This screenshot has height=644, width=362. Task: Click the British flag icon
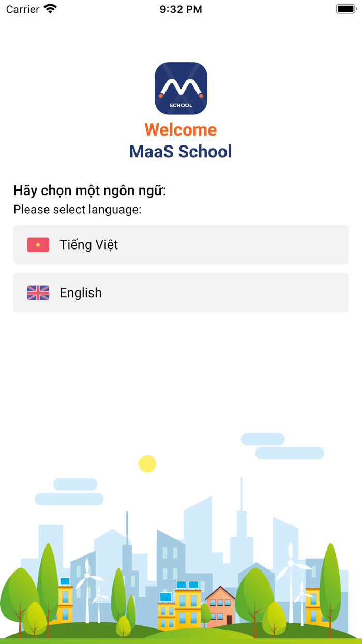point(38,292)
